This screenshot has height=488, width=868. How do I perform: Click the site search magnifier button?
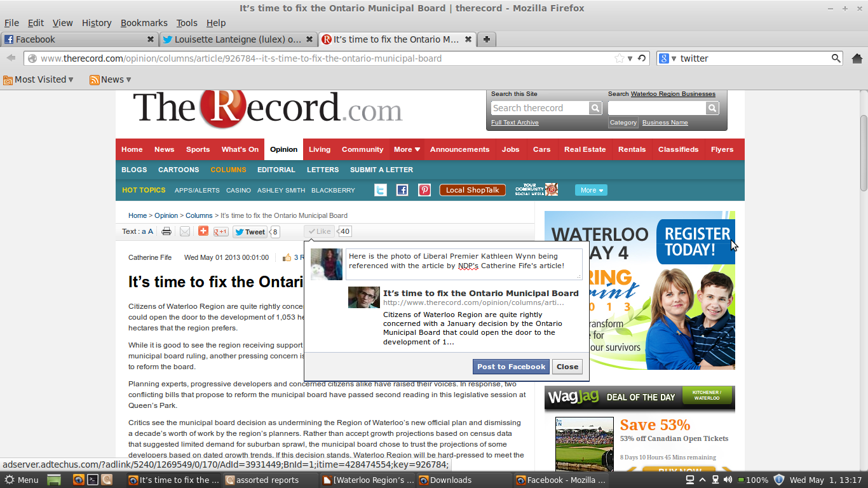click(595, 108)
